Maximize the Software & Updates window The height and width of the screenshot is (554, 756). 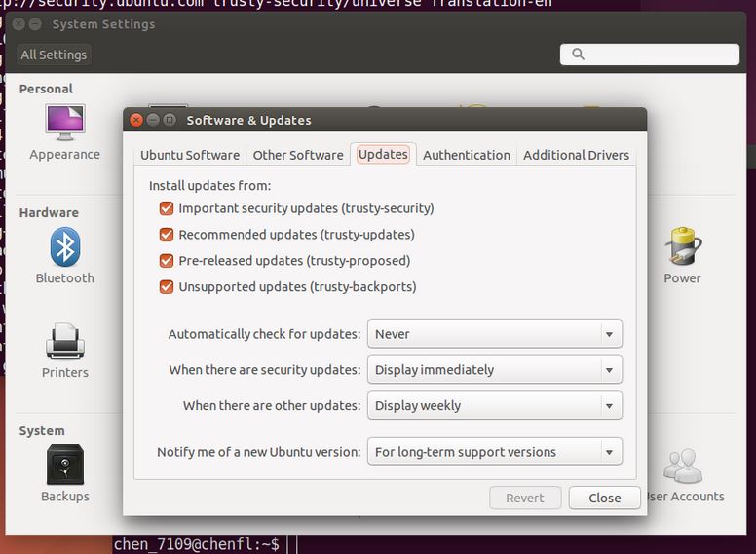[x=170, y=120]
